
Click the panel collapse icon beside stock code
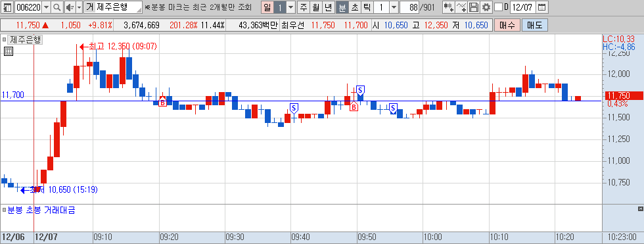pyautogui.click(x=7, y=7)
